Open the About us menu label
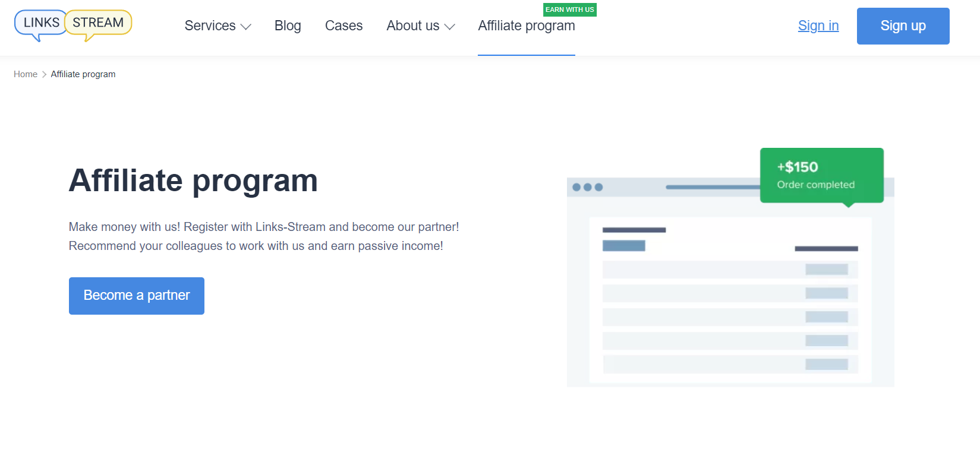 tap(412, 26)
